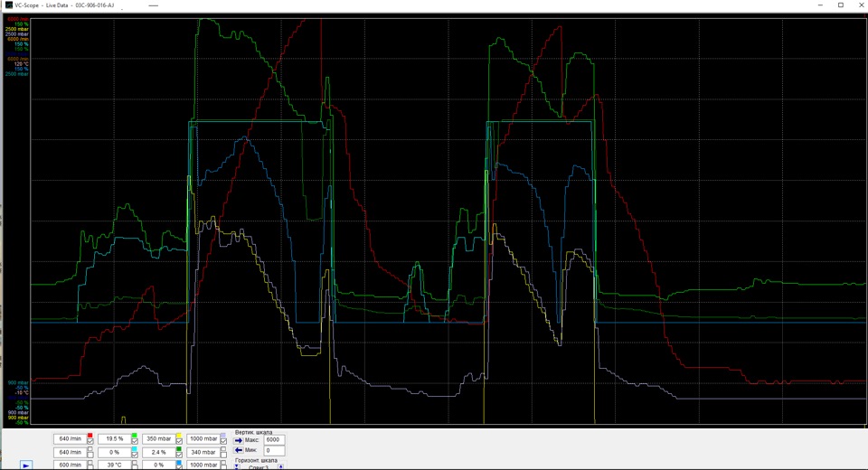The height and width of the screenshot is (470, 868).
Task: Click the cyan color swatch
Action: tap(135, 449)
